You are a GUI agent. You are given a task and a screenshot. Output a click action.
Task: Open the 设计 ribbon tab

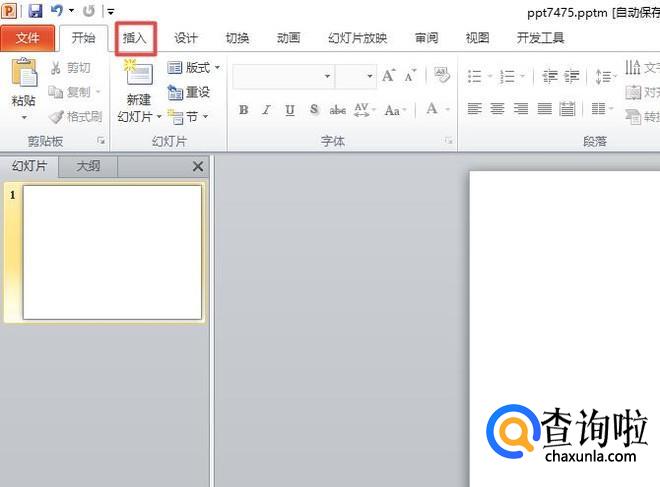[x=186, y=38]
